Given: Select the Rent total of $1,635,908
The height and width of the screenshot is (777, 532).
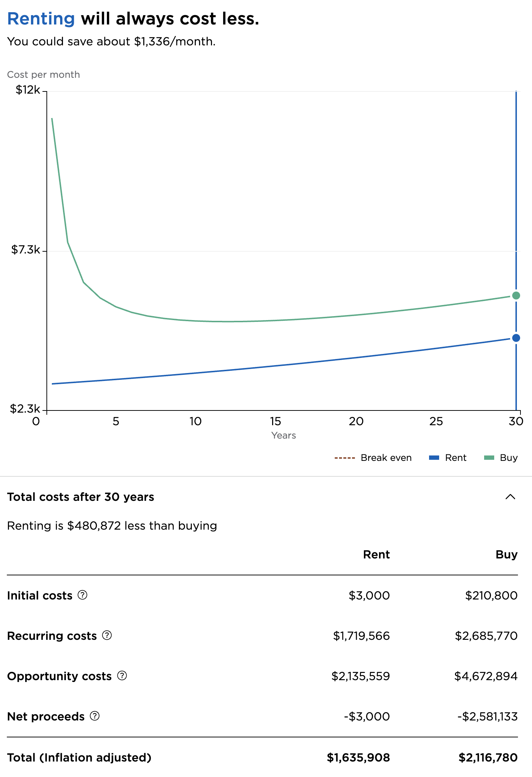Looking at the screenshot, I should 358,758.
